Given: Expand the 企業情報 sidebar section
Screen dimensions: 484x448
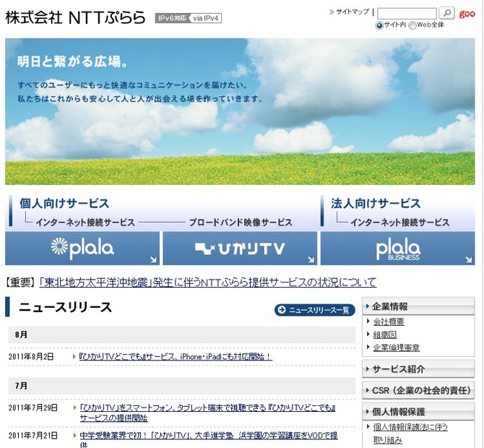Looking at the screenshot, I should [418, 306].
